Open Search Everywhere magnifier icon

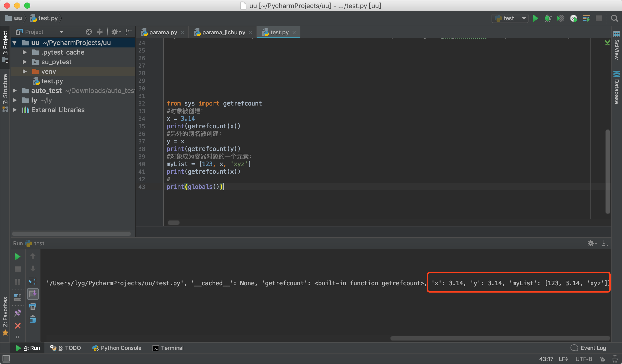pos(614,18)
